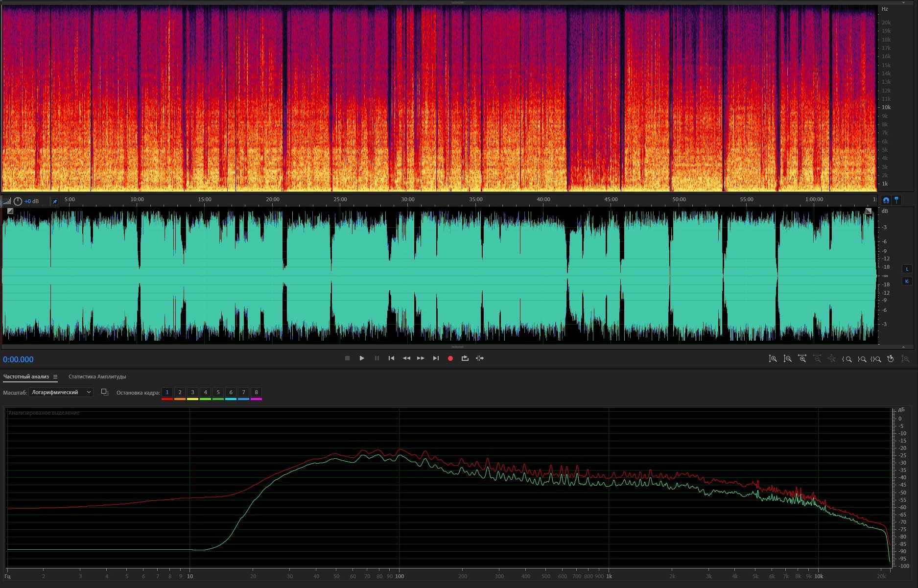Select hold frame button 2
The width and height of the screenshot is (918, 588).
(x=180, y=392)
